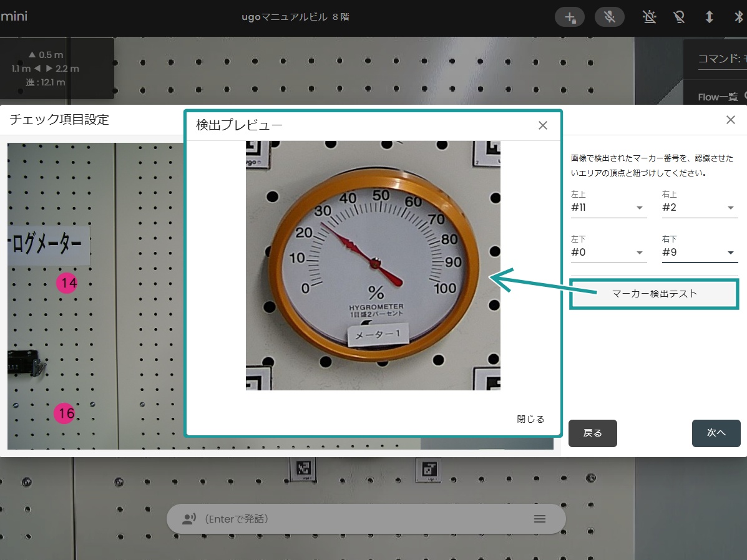The height and width of the screenshot is (560, 747).
Task: Toggle the muted microphone button
Action: [609, 17]
